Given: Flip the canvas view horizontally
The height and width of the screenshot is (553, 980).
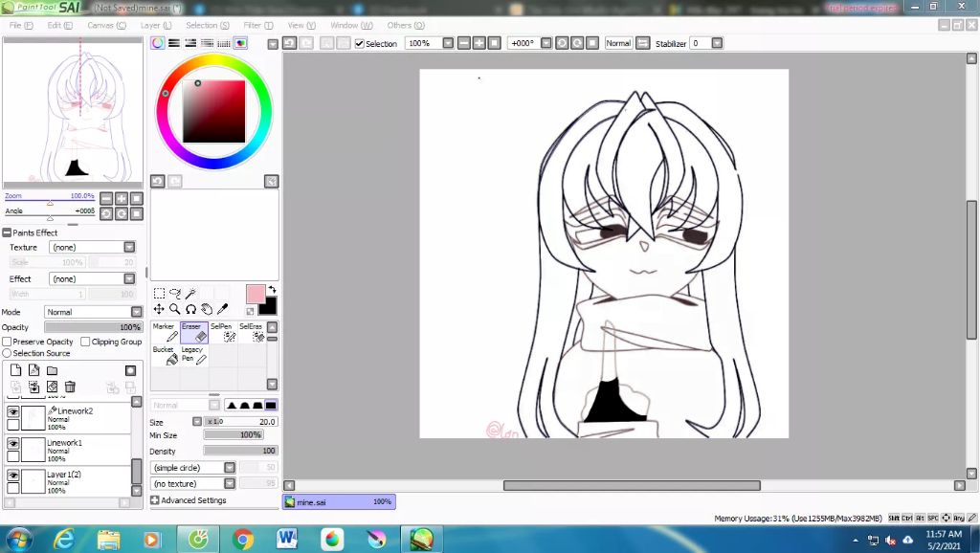Looking at the screenshot, I should tap(642, 43).
